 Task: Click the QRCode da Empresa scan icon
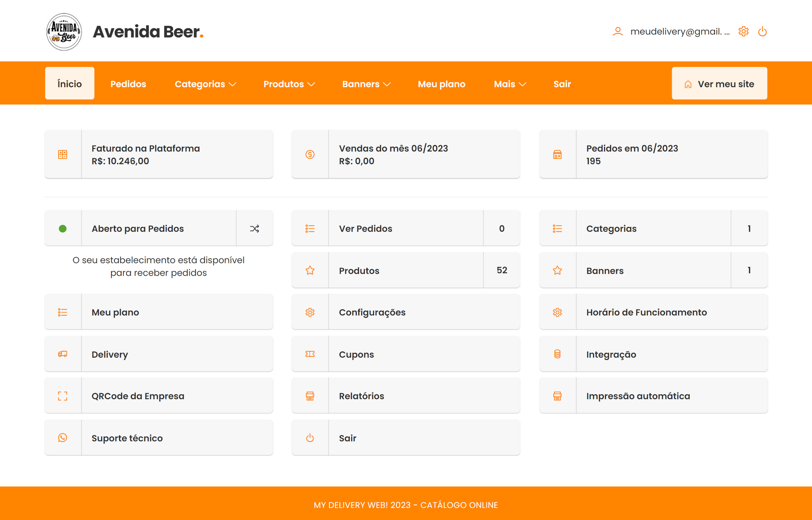pyautogui.click(x=63, y=396)
